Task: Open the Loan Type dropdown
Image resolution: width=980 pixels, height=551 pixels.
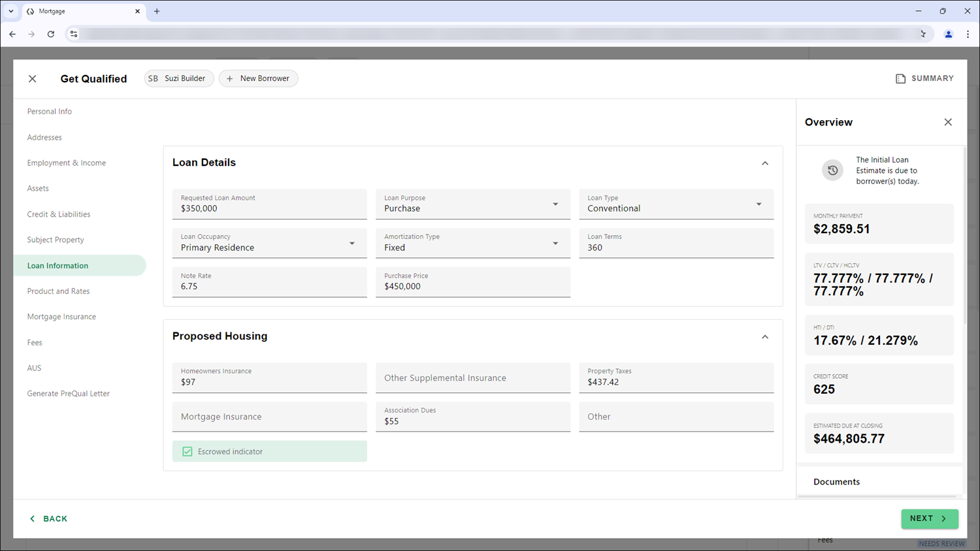Action: click(x=676, y=204)
